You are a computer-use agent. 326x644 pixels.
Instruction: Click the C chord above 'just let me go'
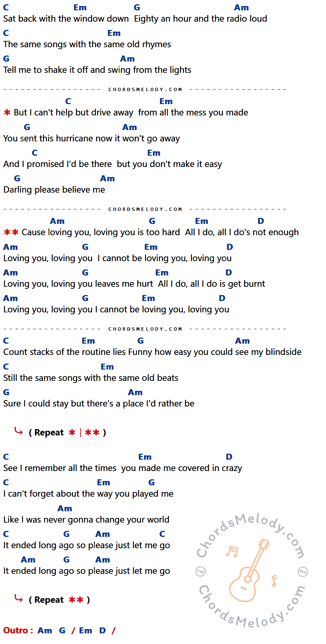162,534
